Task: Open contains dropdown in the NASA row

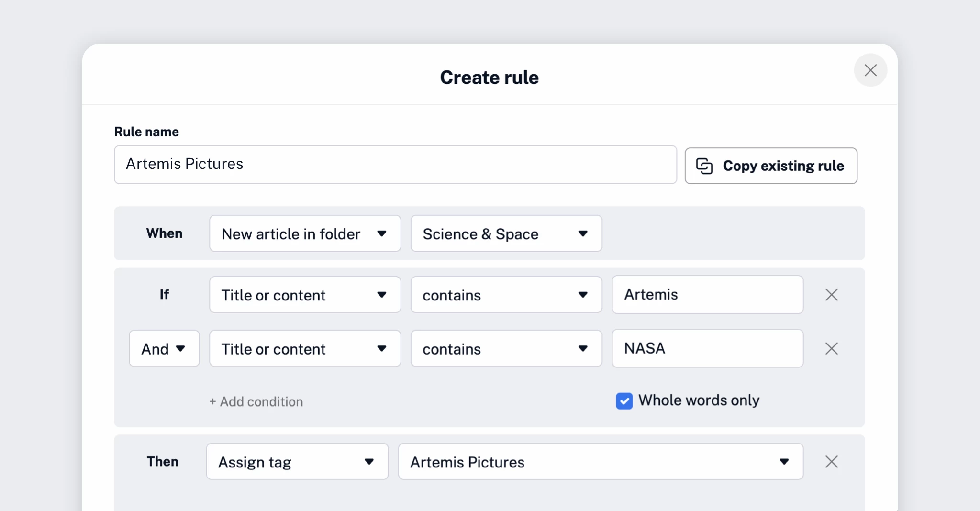Action: 506,348
